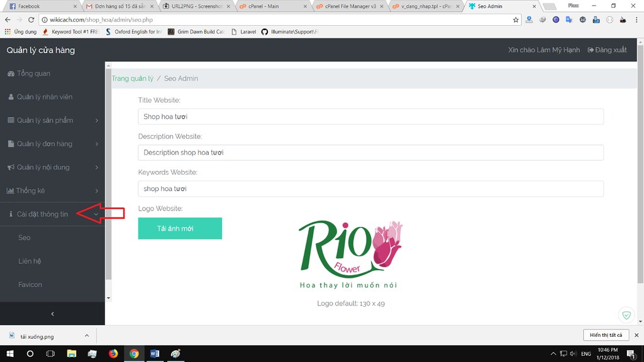The image size is (644, 362).
Task: Close the downloads bar with X
Action: click(x=636, y=336)
